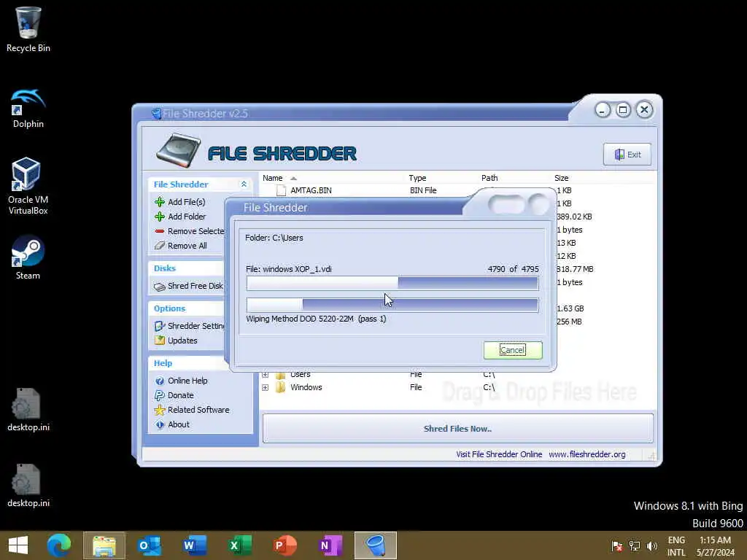Click the Remove All eraser icon
Viewport: 747px width, 560px height.
(x=160, y=246)
